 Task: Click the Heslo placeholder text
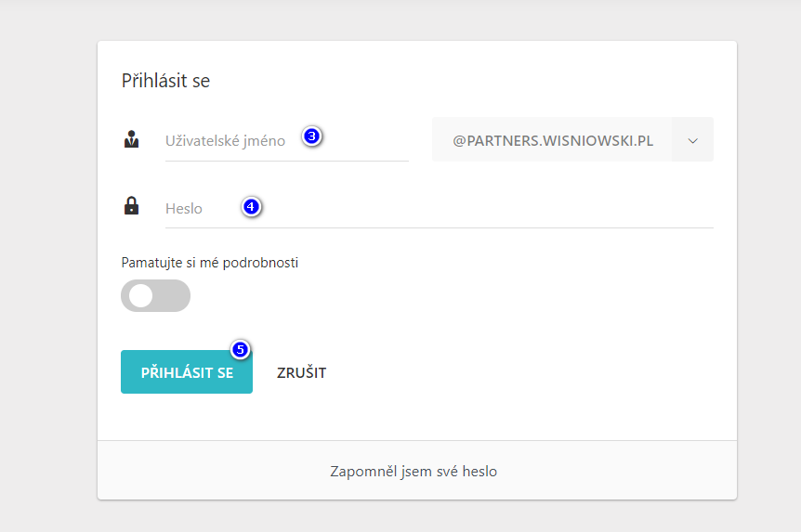[184, 209]
